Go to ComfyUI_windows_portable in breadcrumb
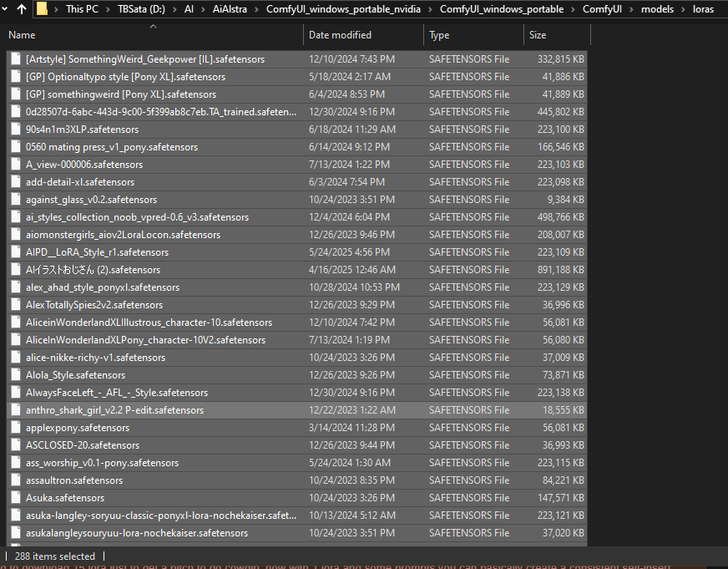Screen dimensions: 728x569 (x=502, y=9)
